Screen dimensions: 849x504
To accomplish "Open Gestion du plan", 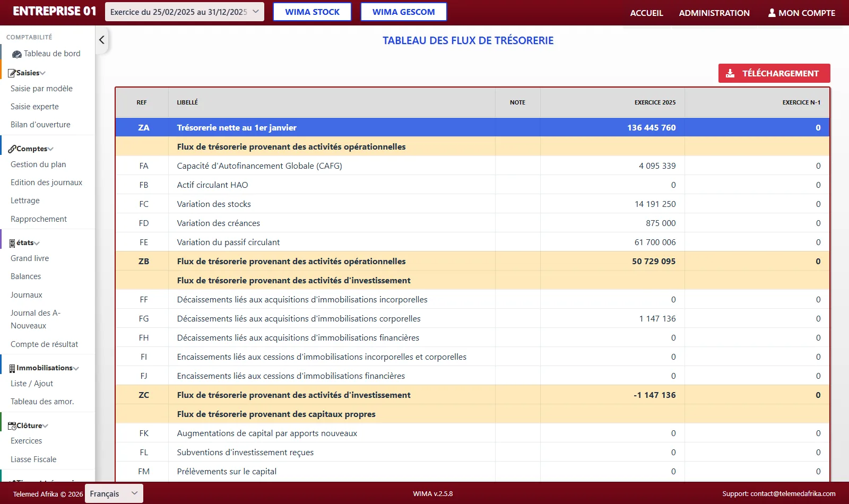I will pyautogui.click(x=38, y=164).
